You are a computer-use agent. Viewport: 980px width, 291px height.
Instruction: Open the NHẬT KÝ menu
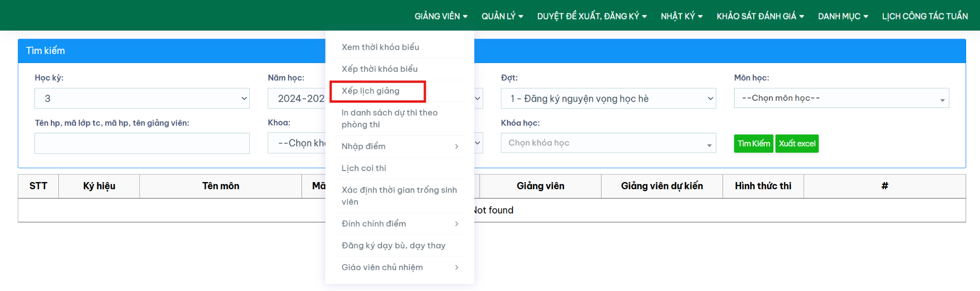tap(681, 16)
